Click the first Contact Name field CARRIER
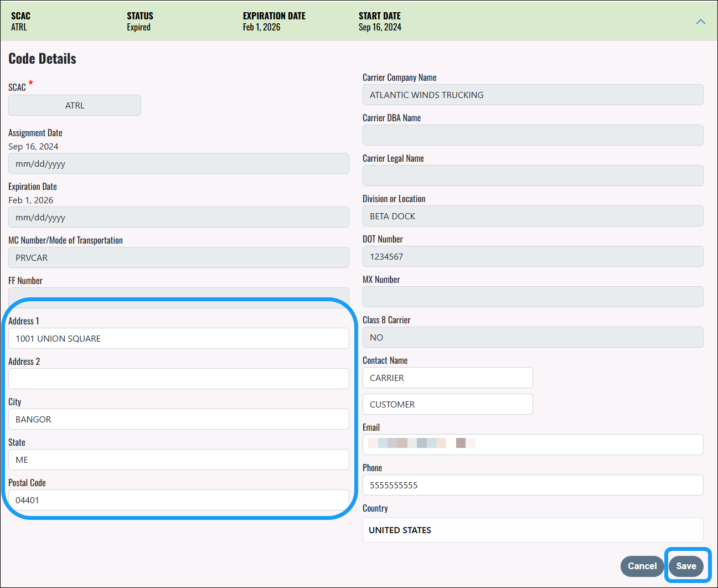The height and width of the screenshot is (588, 718). tap(447, 378)
